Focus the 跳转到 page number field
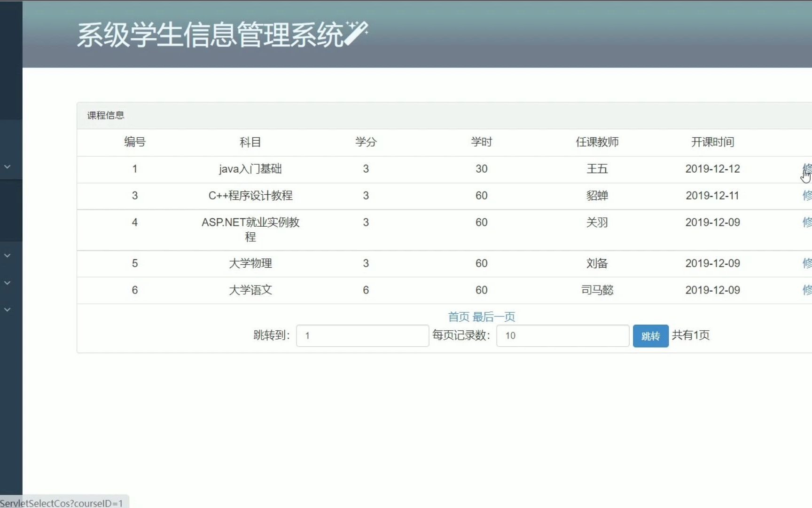Image resolution: width=812 pixels, height=508 pixels. [362, 335]
